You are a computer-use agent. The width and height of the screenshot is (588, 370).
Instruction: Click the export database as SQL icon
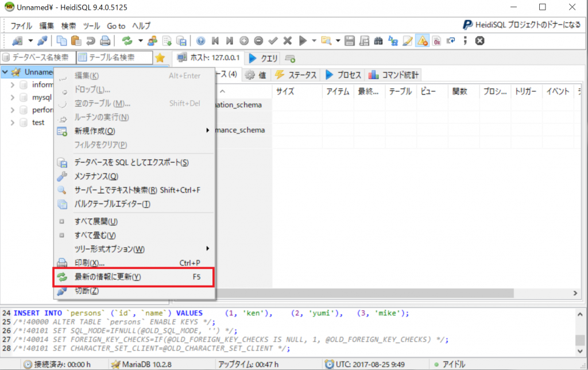point(181,41)
